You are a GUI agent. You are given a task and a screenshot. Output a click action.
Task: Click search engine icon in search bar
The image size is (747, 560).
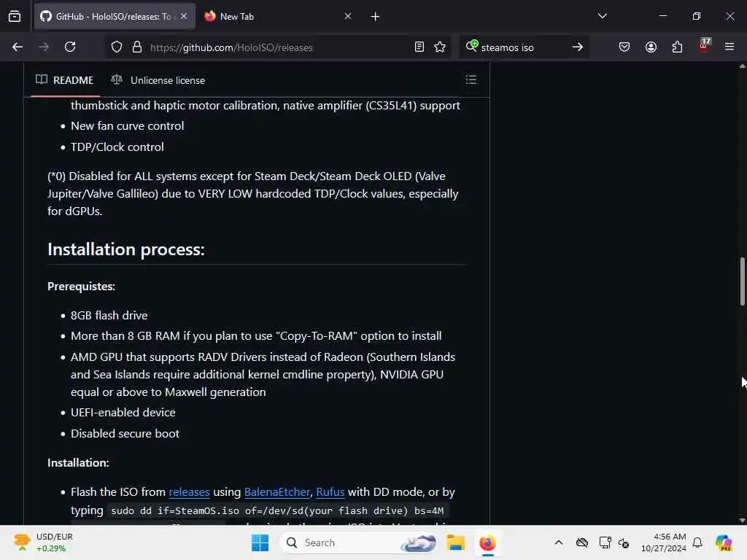pyautogui.click(x=472, y=46)
